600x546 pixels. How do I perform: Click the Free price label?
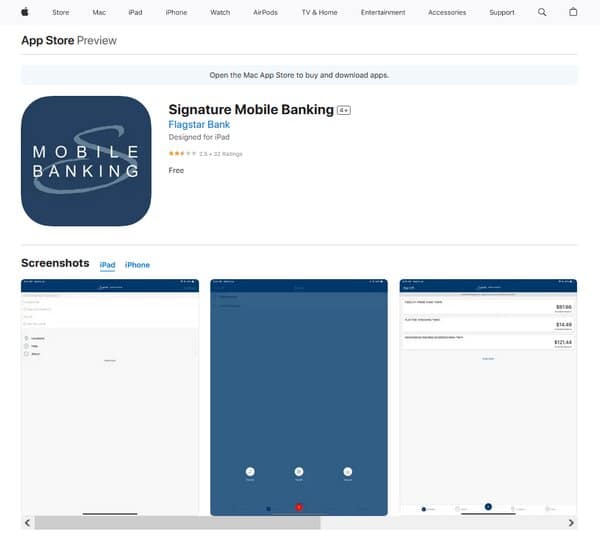click(x=176, y=171)
